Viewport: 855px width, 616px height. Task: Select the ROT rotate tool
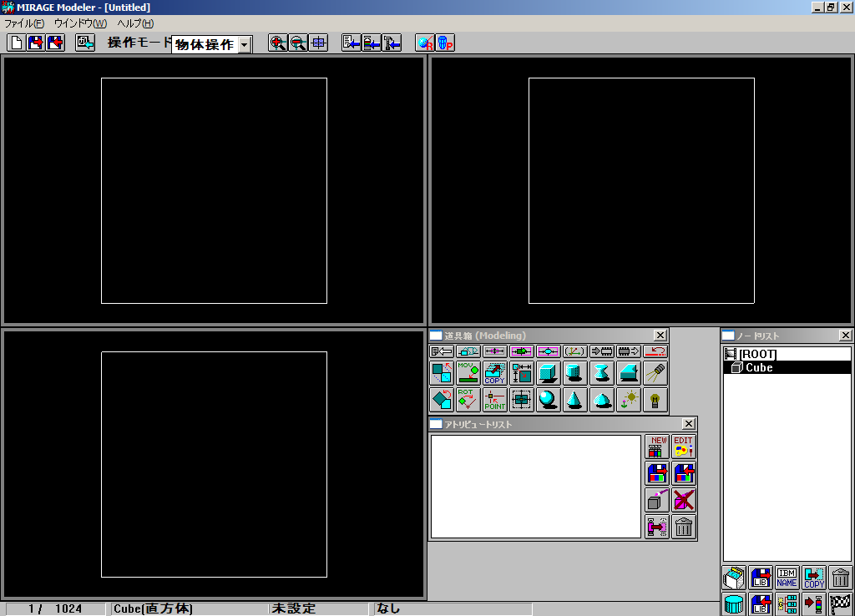click(468, 400)
